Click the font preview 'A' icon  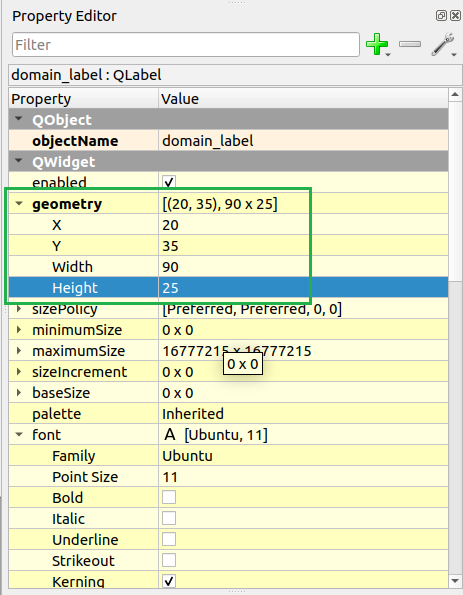point(170,434)
